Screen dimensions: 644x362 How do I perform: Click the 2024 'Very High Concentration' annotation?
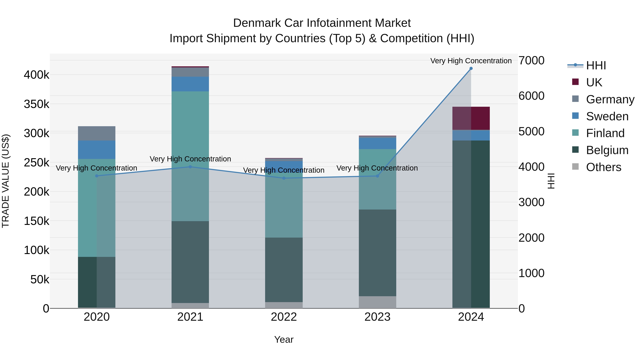(471, 61)
